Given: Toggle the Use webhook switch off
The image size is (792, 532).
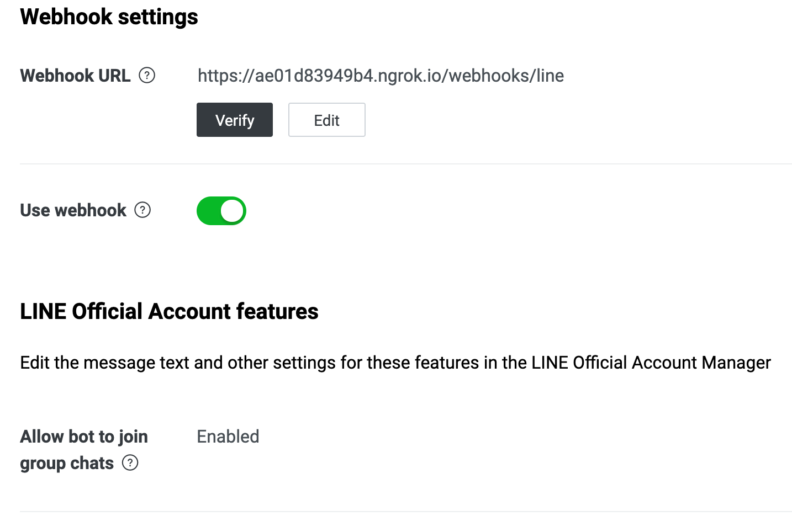Looking at the screenshot, I should (221, 211).
